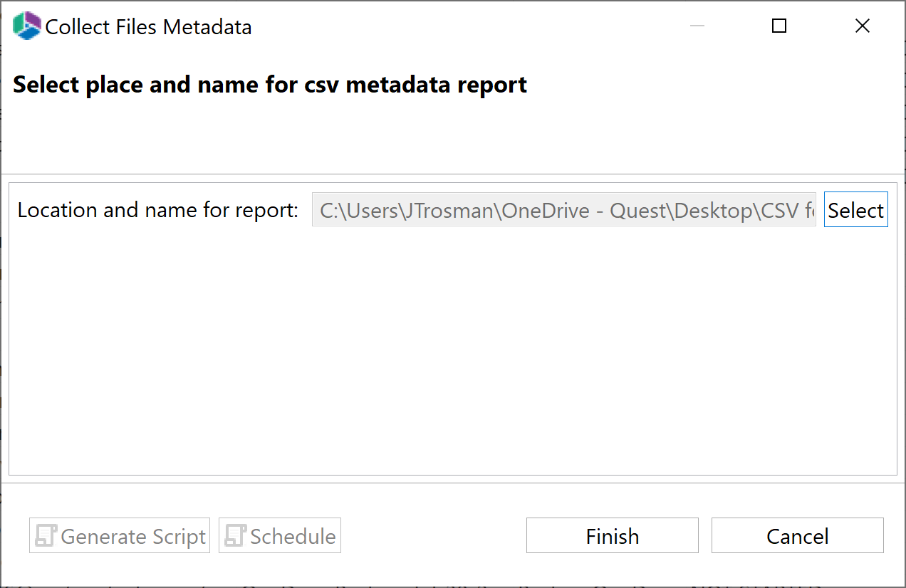Click the X icon to close the wizard
This screenshot has width=906, height=588.
pyautogui.click(x=863, y=26)
